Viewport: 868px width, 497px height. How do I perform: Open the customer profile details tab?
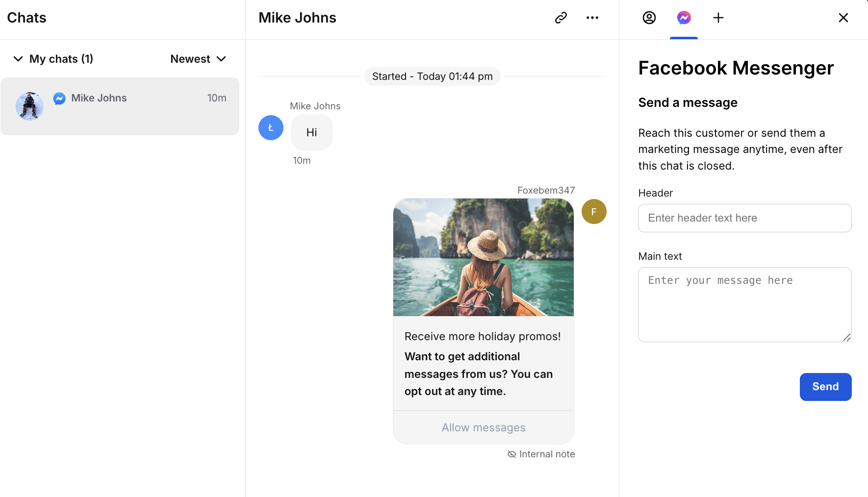649,18
